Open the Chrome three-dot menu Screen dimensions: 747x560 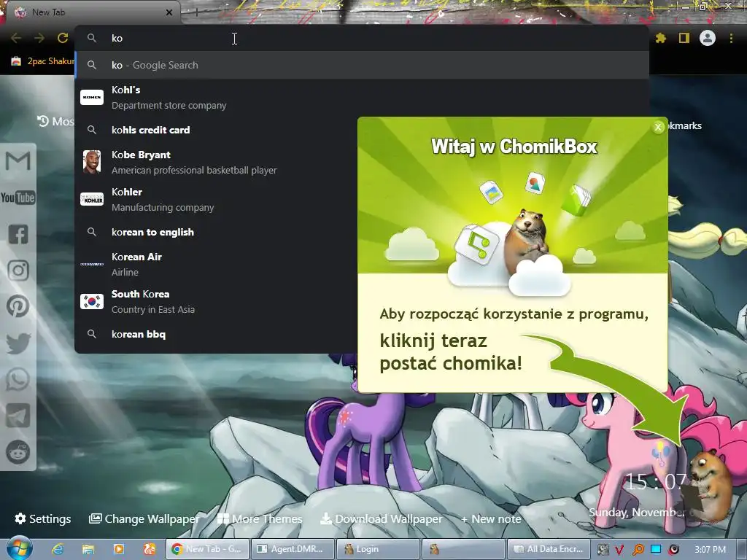pos(731,38)
